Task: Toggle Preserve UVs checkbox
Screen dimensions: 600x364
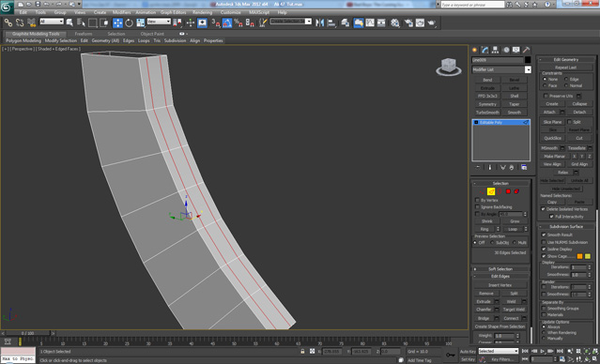Action: [x=546, y=96]
